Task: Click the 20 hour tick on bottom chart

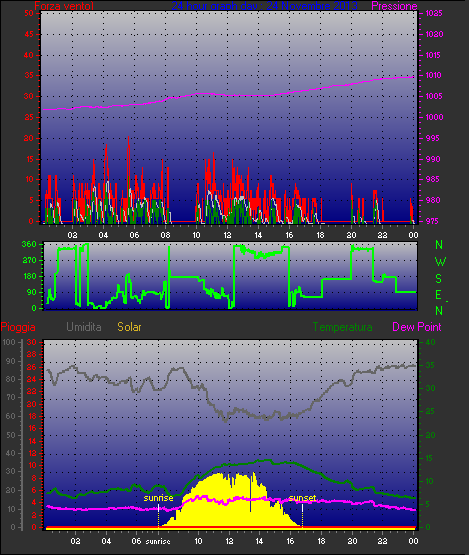Action: point(352,541)
